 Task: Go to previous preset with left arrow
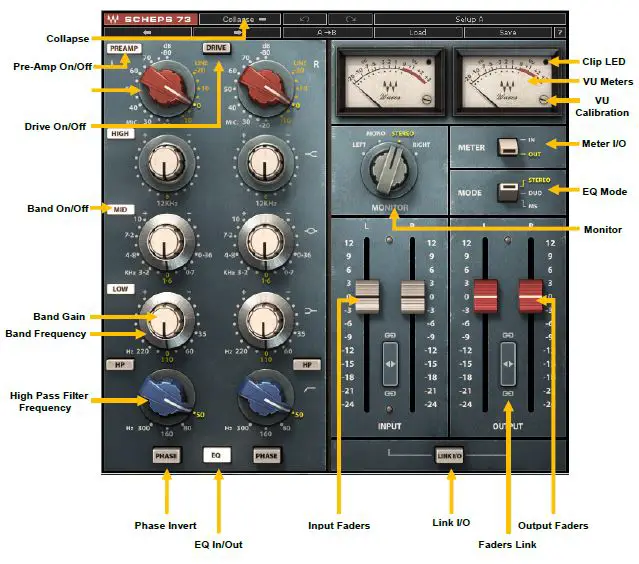148,32
